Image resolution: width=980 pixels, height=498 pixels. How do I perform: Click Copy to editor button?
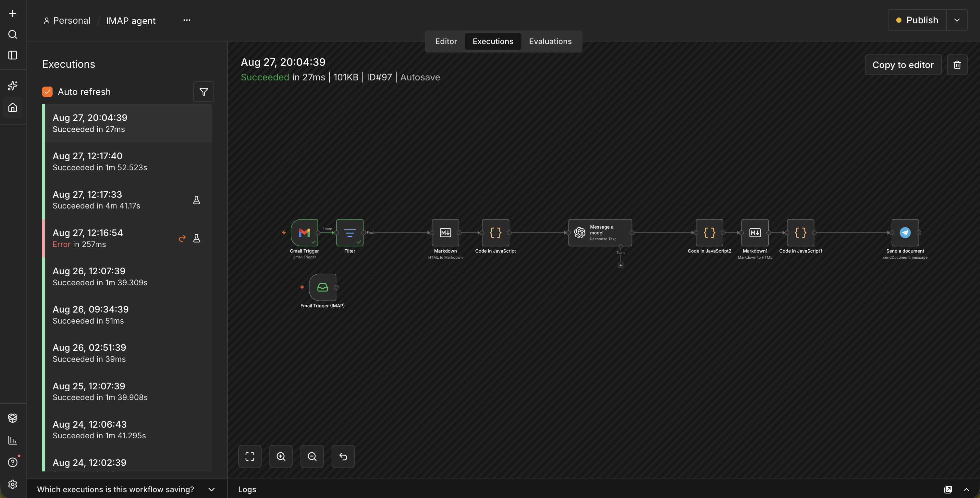[x=903, y=65]
